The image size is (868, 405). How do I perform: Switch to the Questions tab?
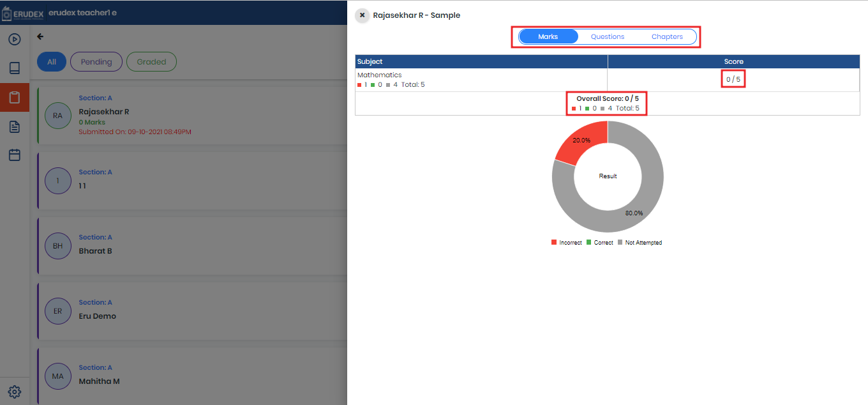tap(608, 37)
